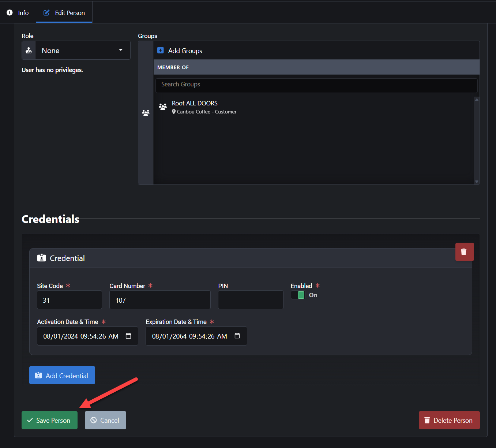
Task: Click the group icon in Groups sidebar
Action: coord(146,113)
